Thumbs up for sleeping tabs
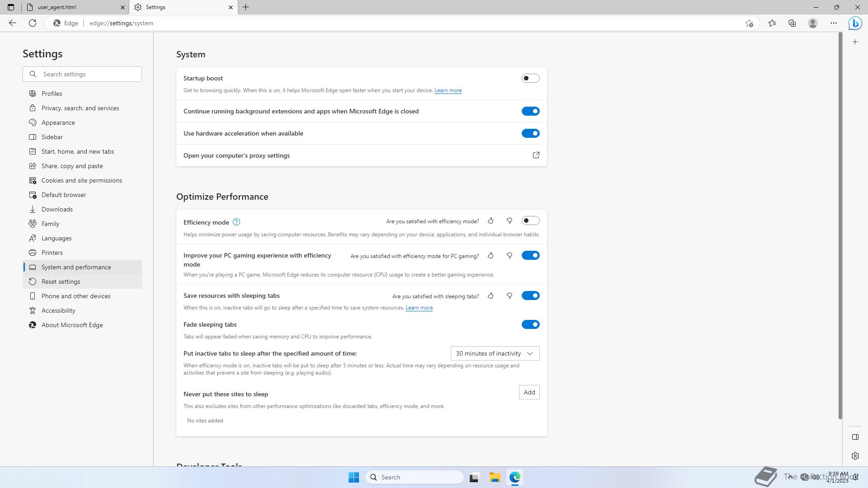 491,296
